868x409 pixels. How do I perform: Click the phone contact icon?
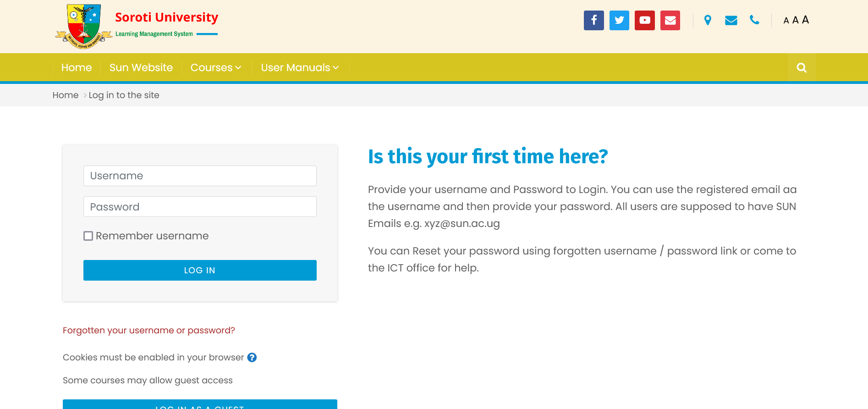754,20
